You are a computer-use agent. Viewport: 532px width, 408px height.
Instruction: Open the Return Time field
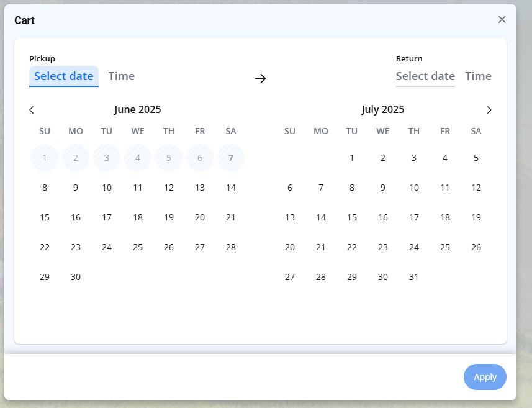478,76
